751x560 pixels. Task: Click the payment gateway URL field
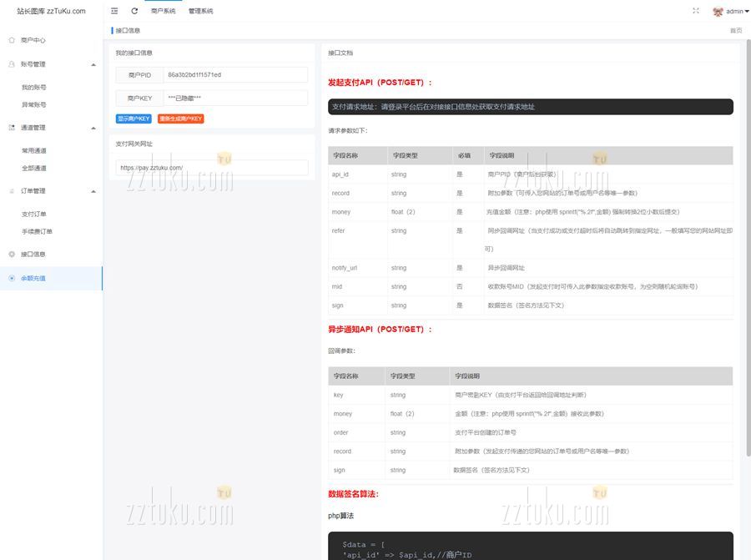[x=212, y=168]
